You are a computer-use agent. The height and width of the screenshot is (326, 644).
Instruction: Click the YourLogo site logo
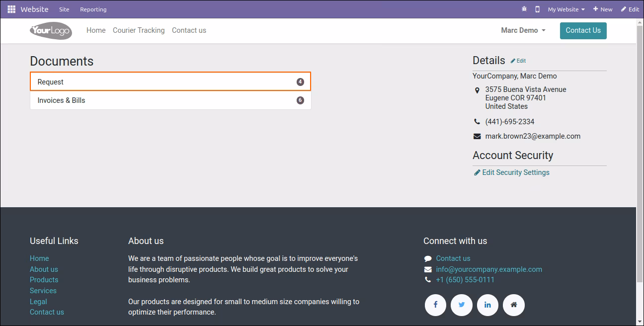tap(51, 30)
